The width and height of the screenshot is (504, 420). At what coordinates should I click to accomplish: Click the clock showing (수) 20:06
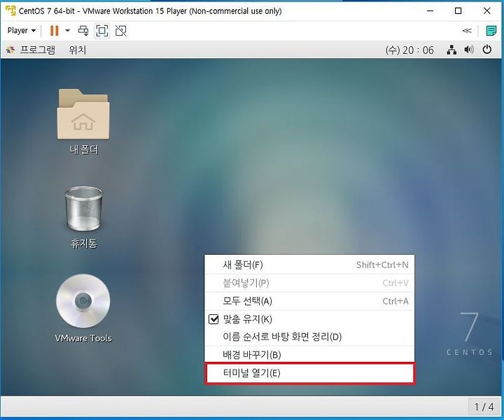click(409, 50)
